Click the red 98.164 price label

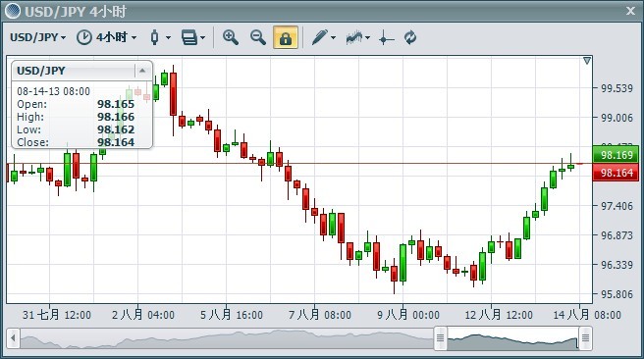click(x=616, y=173)
